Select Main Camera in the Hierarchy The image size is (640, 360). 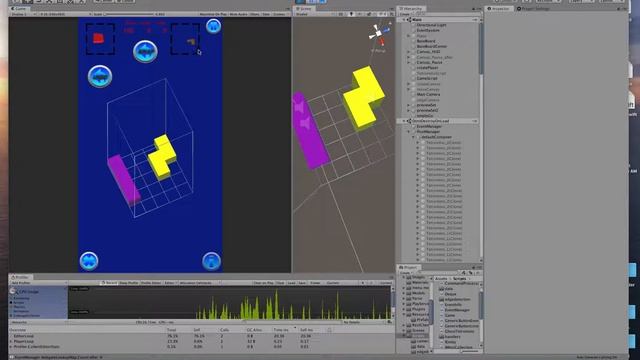click(428, 94)
